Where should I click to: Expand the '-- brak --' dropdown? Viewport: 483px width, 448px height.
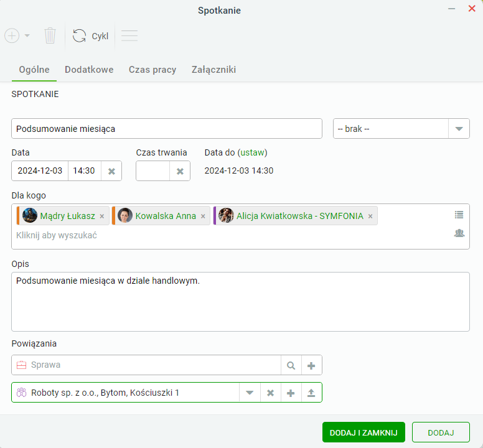[459, 129]
